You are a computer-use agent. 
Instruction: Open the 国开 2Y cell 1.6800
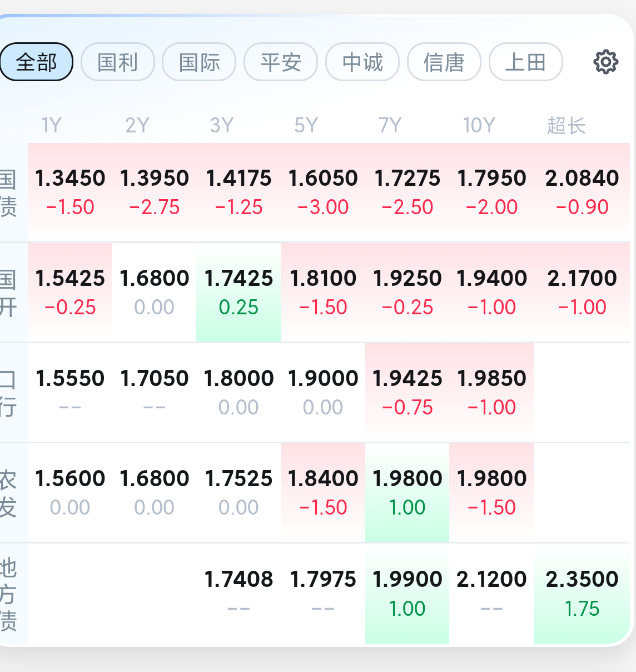coord(155,292)
